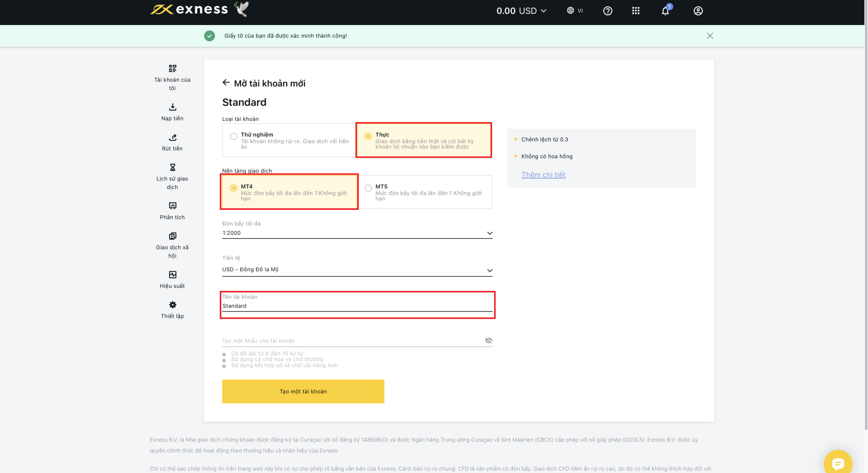Click the Không có hoa hồng text
Screen dimensions: 868x473
coord(547,156)
